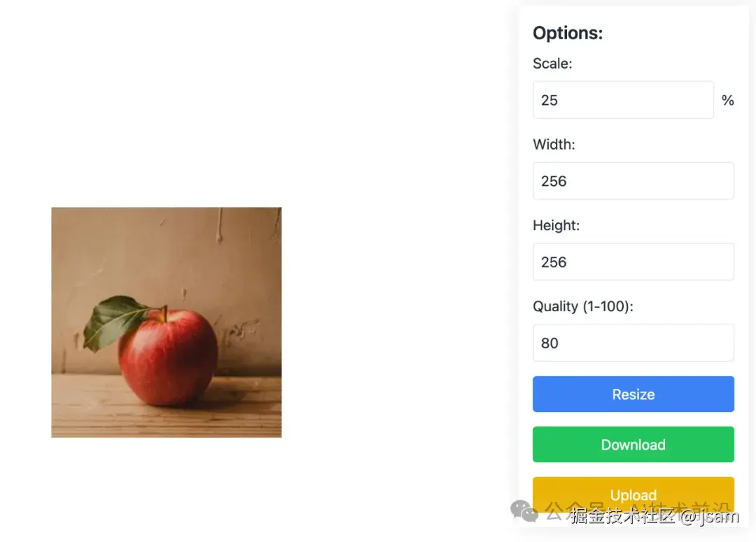The width and height of the screenshot is (756, 542).
Task: Click the green leaf on the apple
Action: (111, 322)
